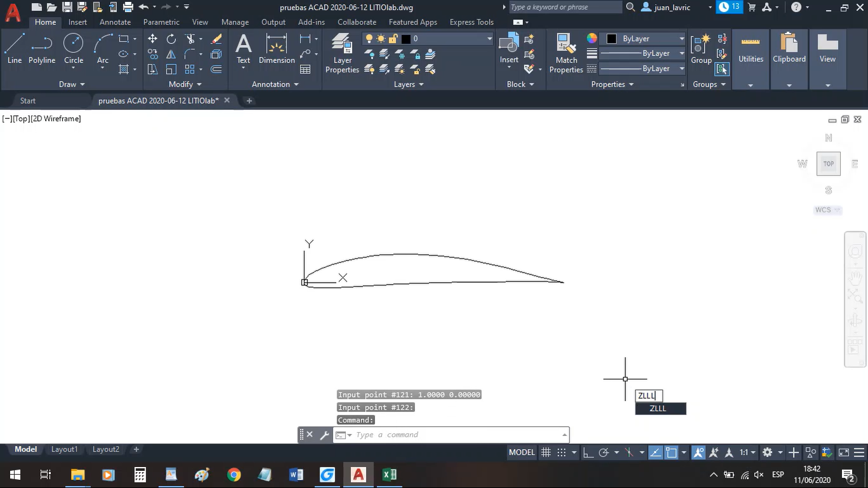Image resolution: width=868 pixels, height=488 pixels.
Task: Toggle drawing grid display in status bar
Action: pyautogui.click(x=546, y=452)
